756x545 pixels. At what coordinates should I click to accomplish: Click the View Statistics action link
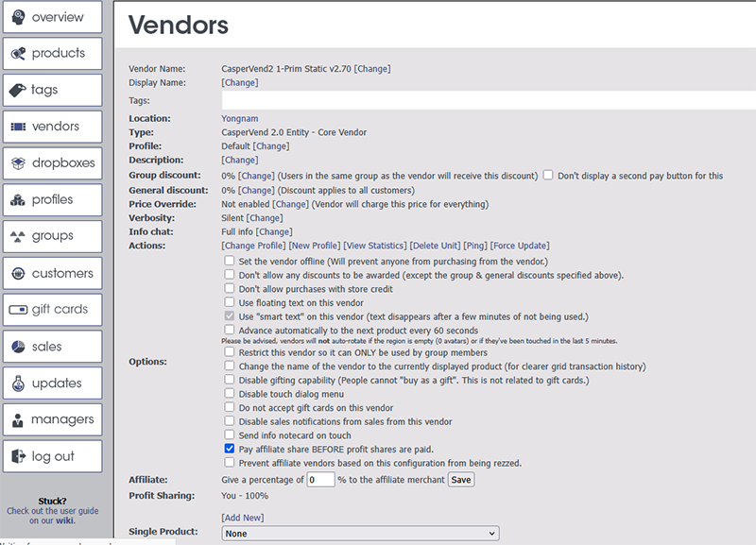point(374,246)
